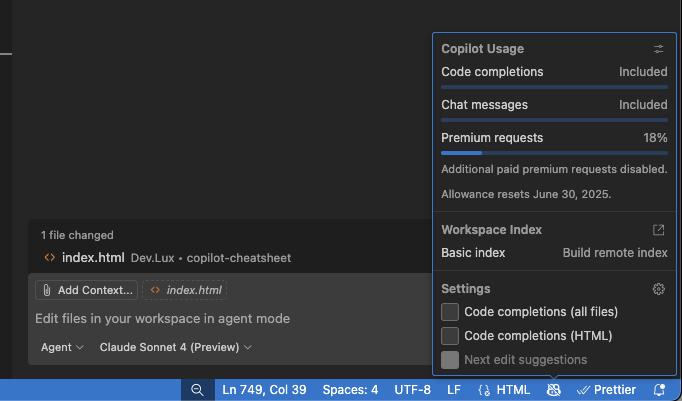Viewport: 682px width, 401px height.
Task: Click the Chat messages usage bar
Action: [x=554, y=120]
